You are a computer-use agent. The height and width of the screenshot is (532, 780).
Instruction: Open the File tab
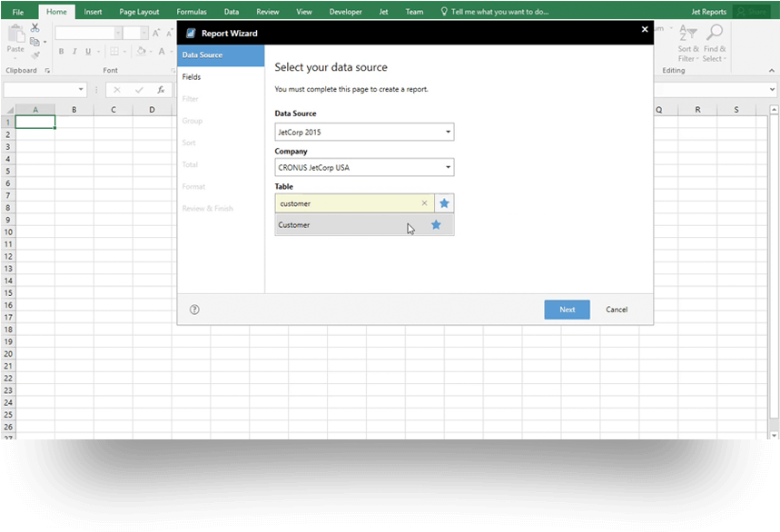pyautogui.click(x=17, y=12)
